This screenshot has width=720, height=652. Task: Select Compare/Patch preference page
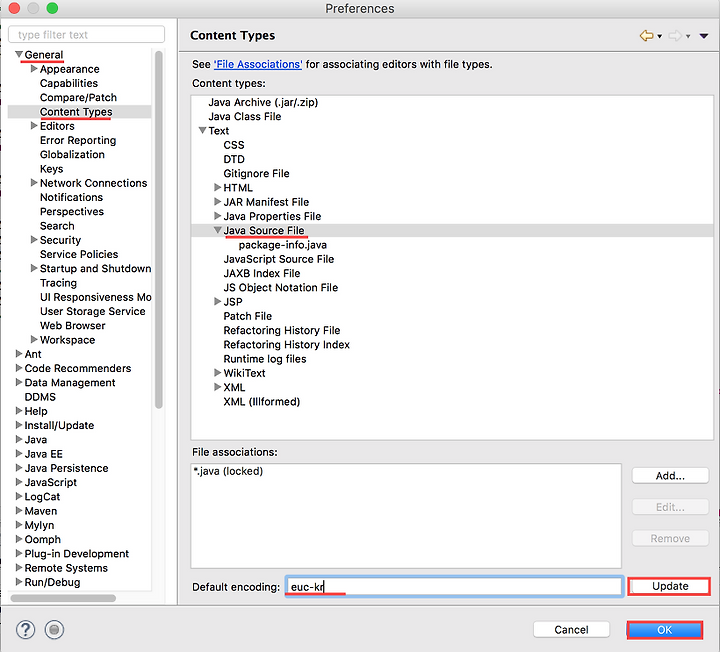click(78, 97)
